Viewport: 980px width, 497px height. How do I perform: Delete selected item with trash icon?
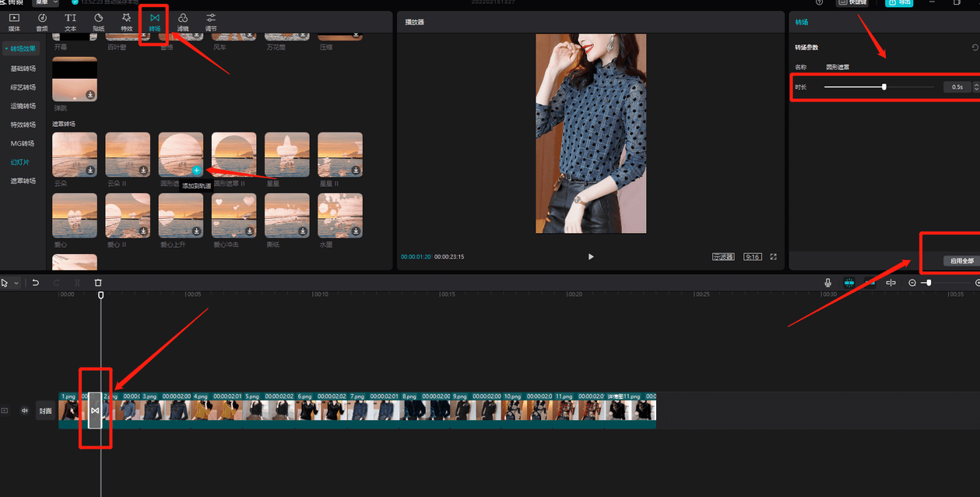click(98, 283)
